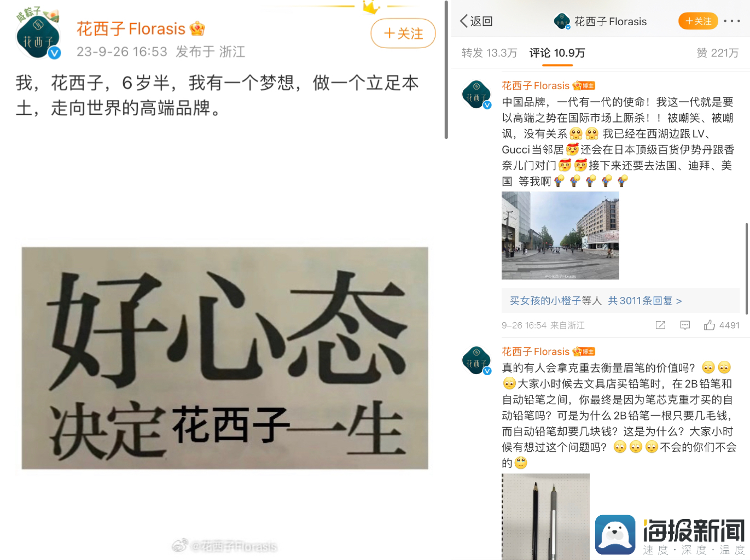
Task: Follow Florasis with the outlined +关注 button
Action: [403, 33]
